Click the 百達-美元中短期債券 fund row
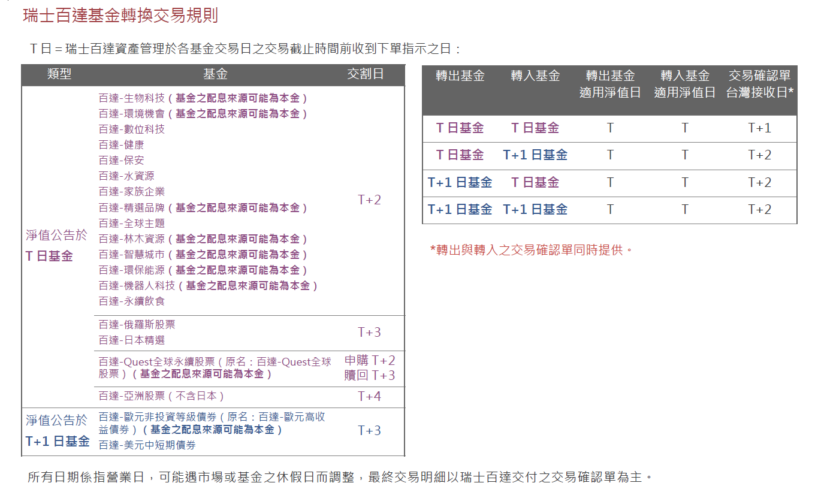The width and height of the screenshot is (818, 504). [147, 445]
